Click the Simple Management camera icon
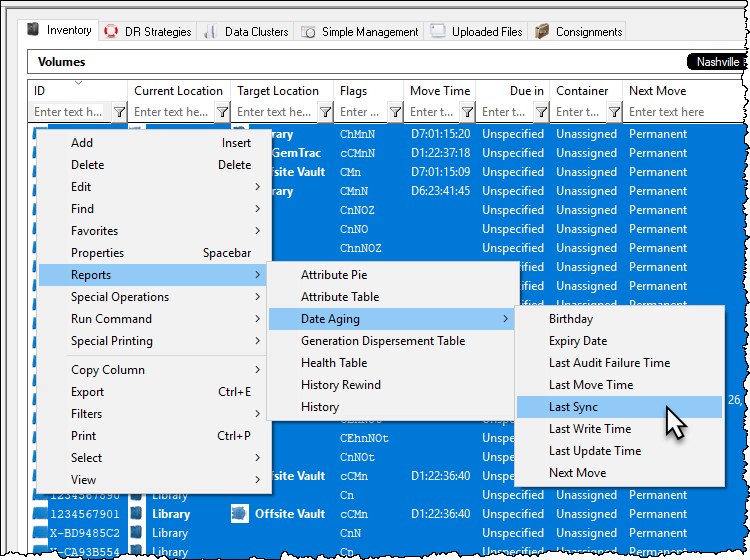750x560 pixels. [308, 32]
